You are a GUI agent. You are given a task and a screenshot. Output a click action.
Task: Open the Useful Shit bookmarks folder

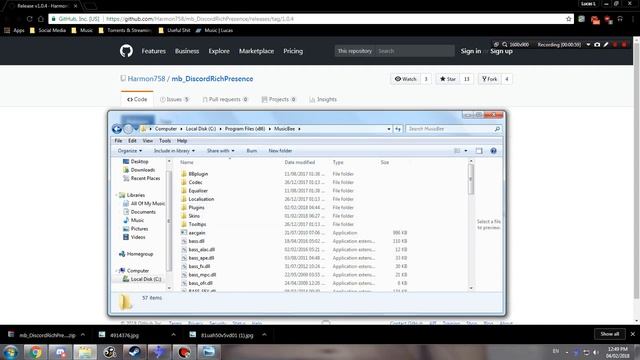tap(174, 30)
